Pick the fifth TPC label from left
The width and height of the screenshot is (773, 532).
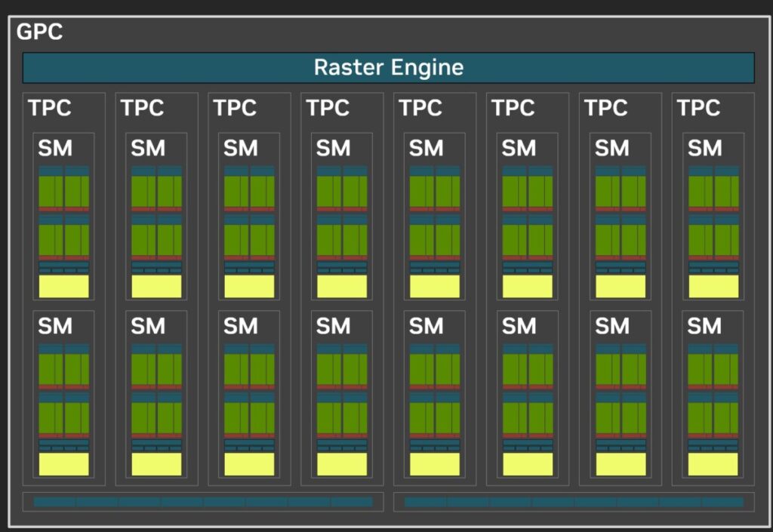(420, 108)
